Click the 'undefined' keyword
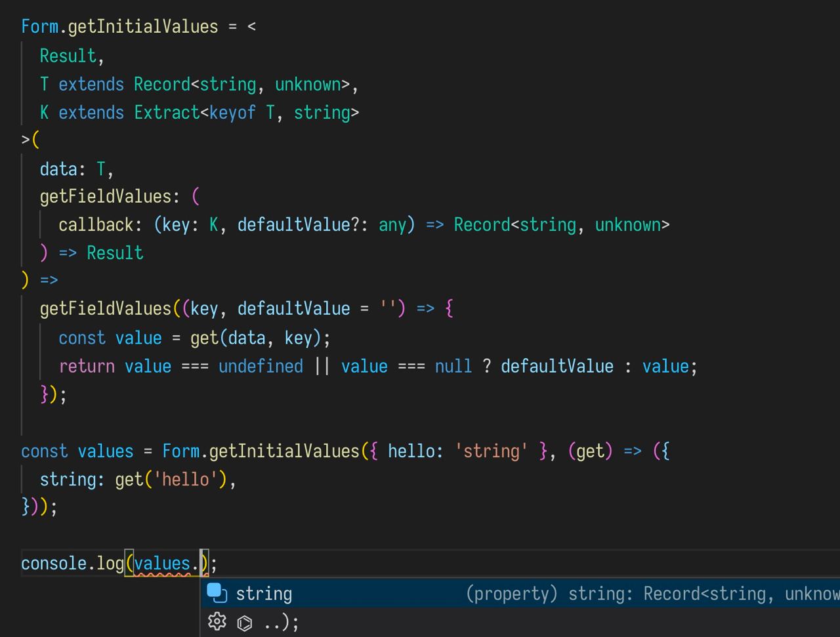The width and height of the screenshot is (840, 637). (261, 365)
